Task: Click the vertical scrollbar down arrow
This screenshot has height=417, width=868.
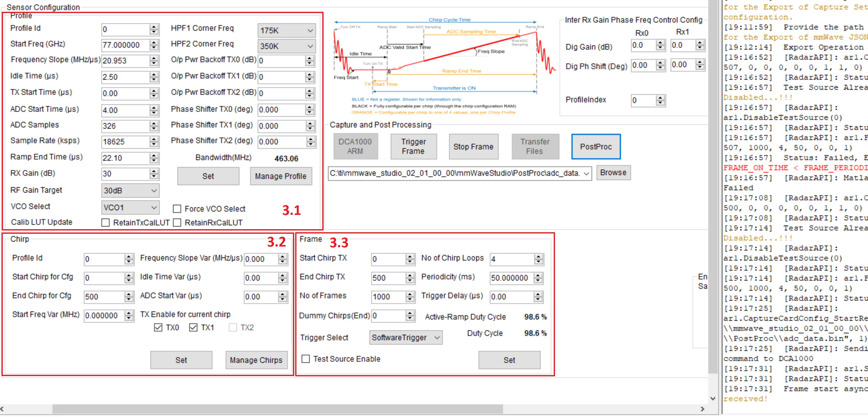Action: coord(713,398)
